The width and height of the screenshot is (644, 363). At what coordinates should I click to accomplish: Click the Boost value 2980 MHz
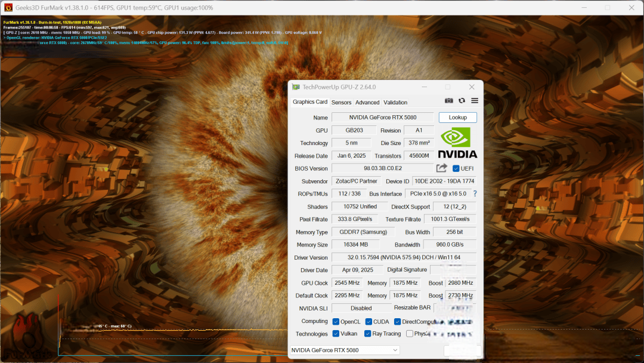(x=460, y=283)
